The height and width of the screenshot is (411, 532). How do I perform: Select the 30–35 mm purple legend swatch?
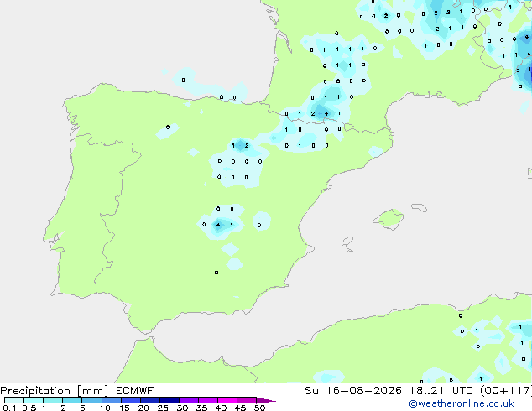[x=188, y=400]
